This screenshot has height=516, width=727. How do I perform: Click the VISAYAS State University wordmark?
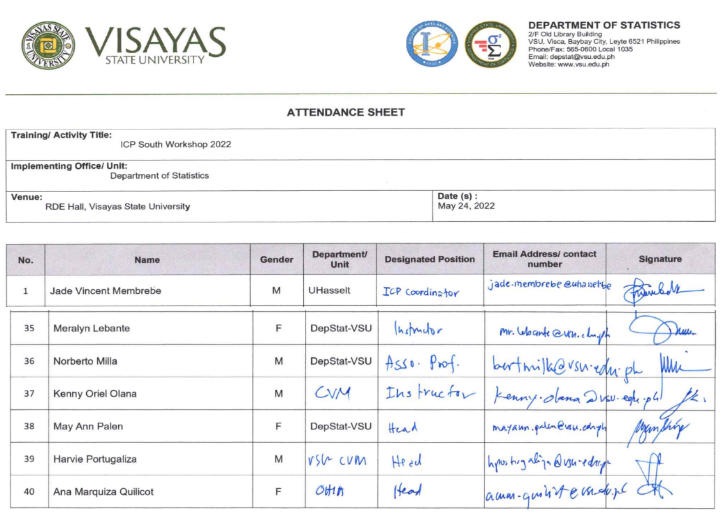155,44
